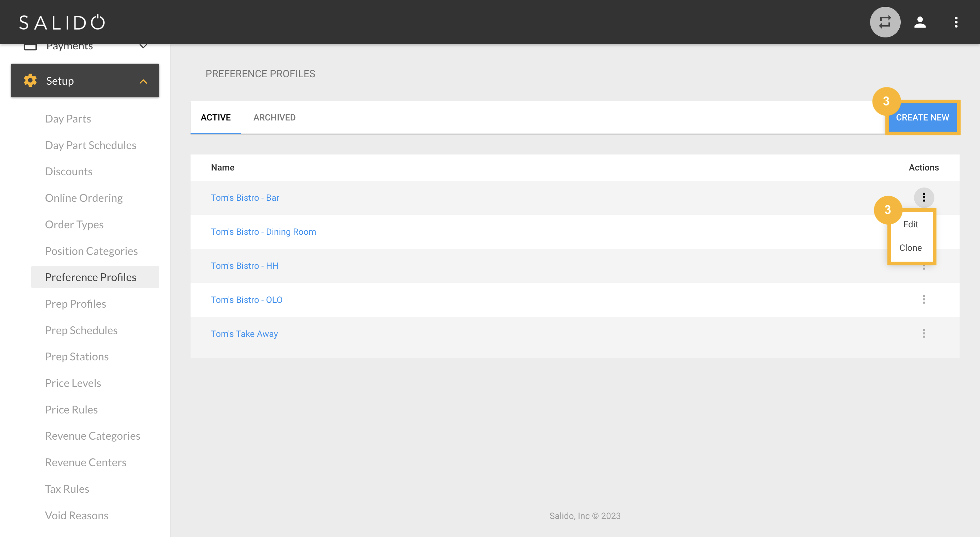Go to Day Parts in sidebar
Screen dimensions: 980x537
point(68,119)
